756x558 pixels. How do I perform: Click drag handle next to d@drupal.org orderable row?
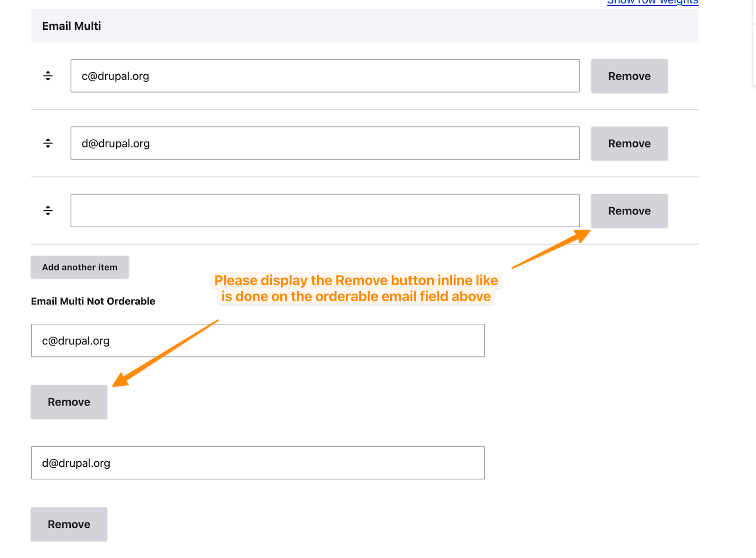(x=48, y=143)
